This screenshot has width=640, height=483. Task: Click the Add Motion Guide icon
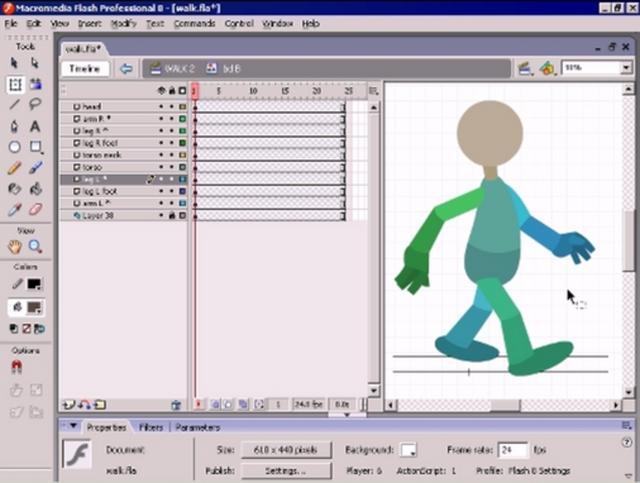point(84,405)
